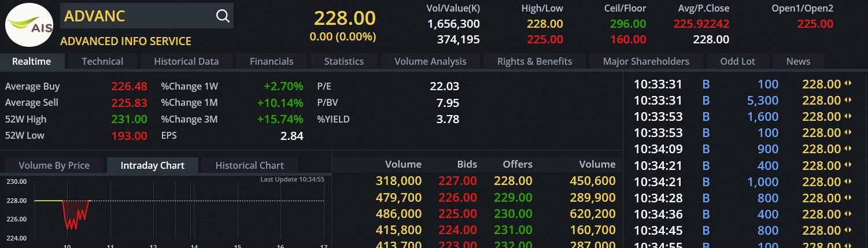Open the Financials tab
Viewport: 868px width, 248px height.
[271, 61]
